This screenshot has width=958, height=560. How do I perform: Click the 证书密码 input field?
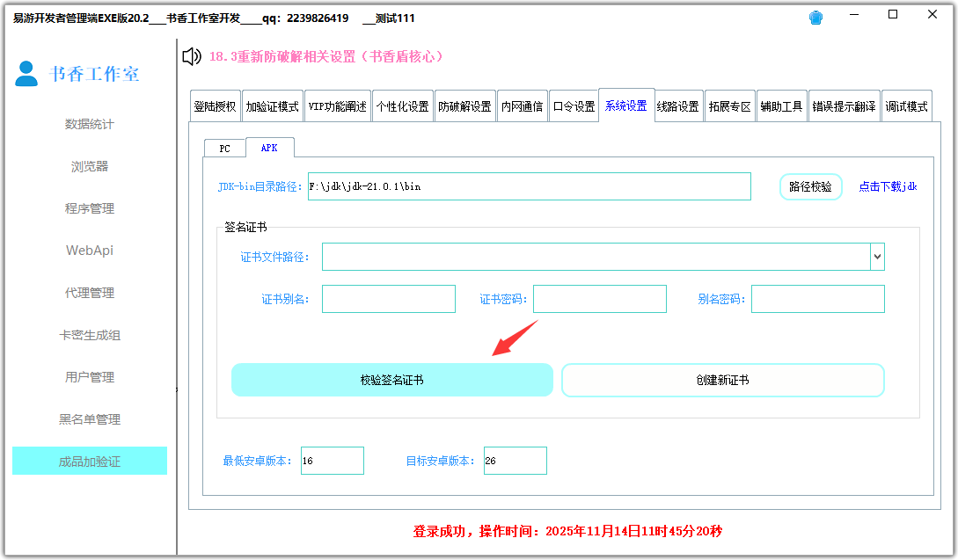(x=600, y=299)
